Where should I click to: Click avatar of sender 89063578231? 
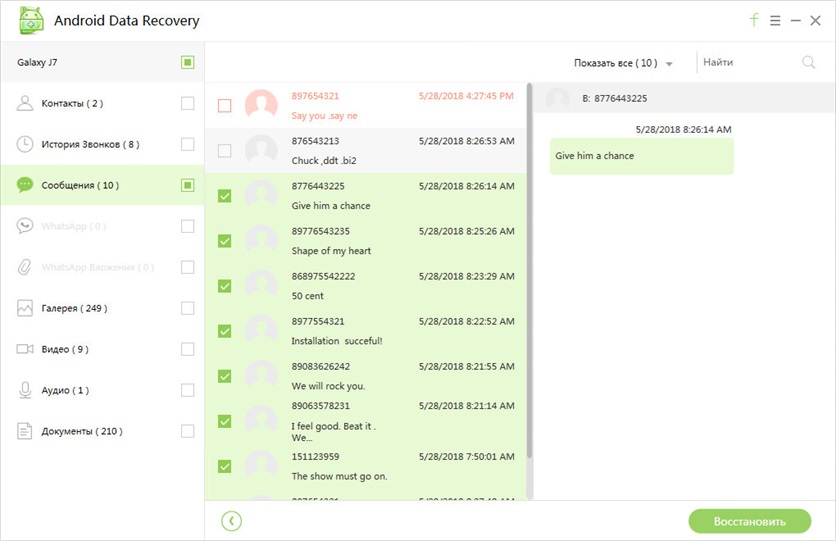click(x=261, y=421)
